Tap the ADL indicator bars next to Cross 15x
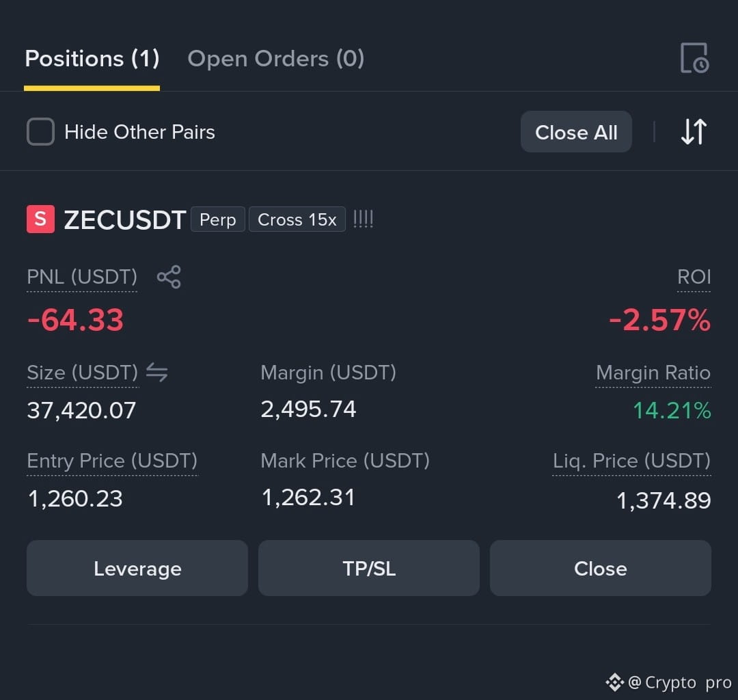The width and height of the screenshot is (738, 700). coord(363,219)
